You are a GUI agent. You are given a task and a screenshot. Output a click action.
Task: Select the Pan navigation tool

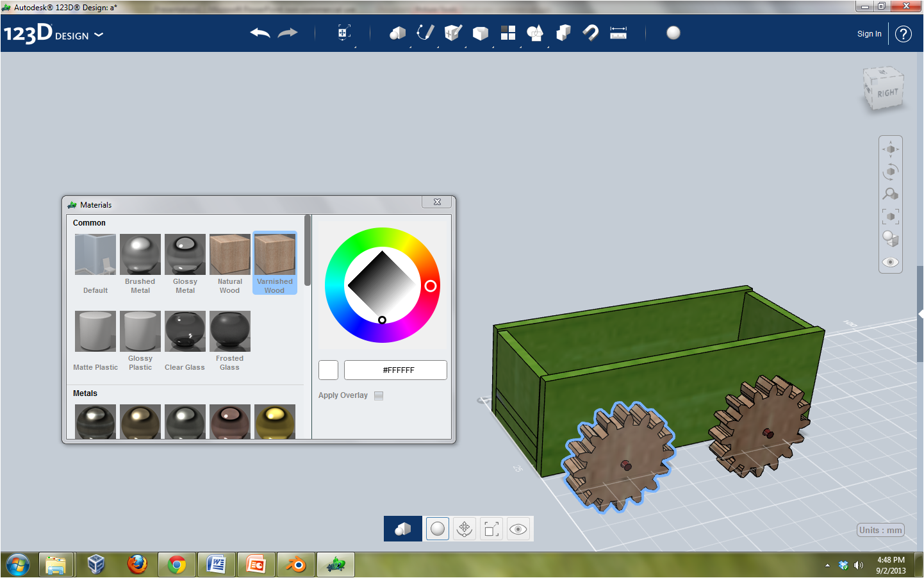point(891,149)
